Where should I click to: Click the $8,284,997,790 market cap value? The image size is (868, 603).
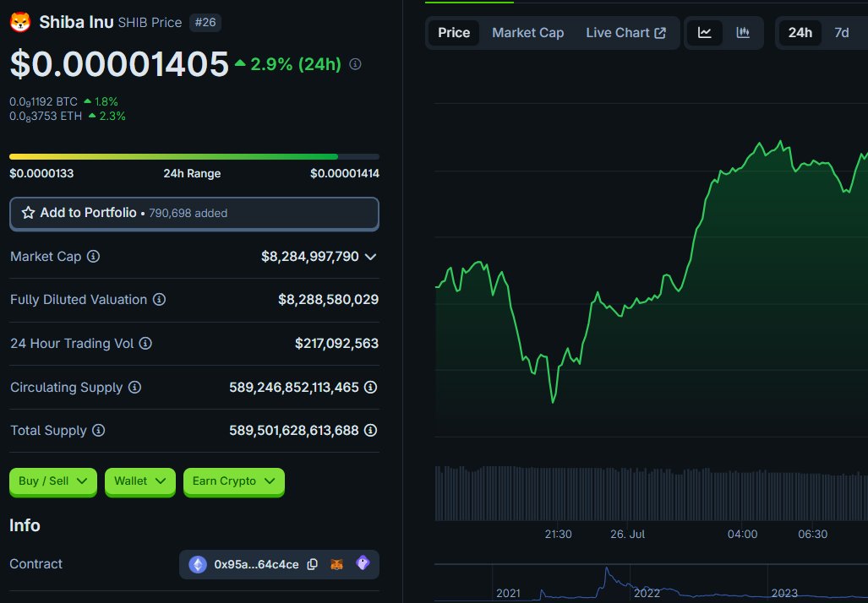[x=310, y=257]
